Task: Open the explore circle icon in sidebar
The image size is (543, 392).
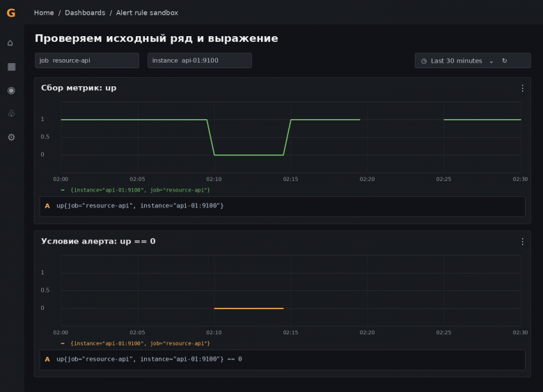Action: click(11, 91)
